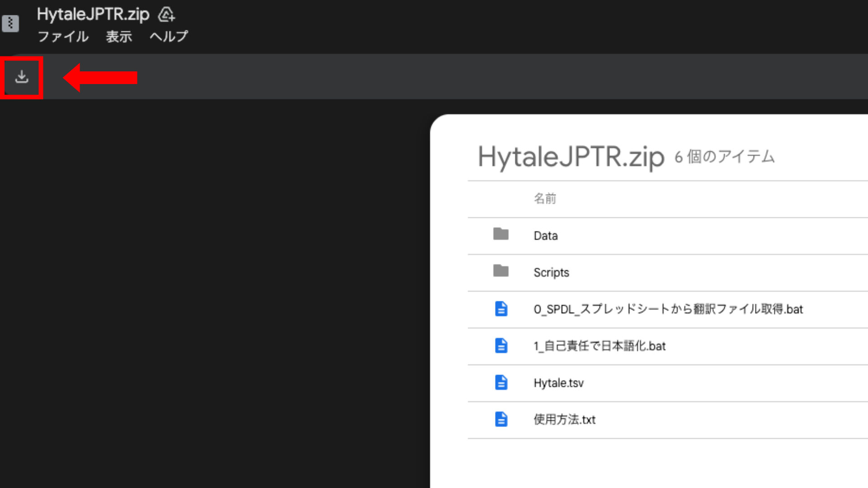Viewport: 868px width, 488px height.
Task: Click the Hytale.tsv document icon
Action: [x=501, y=382]
